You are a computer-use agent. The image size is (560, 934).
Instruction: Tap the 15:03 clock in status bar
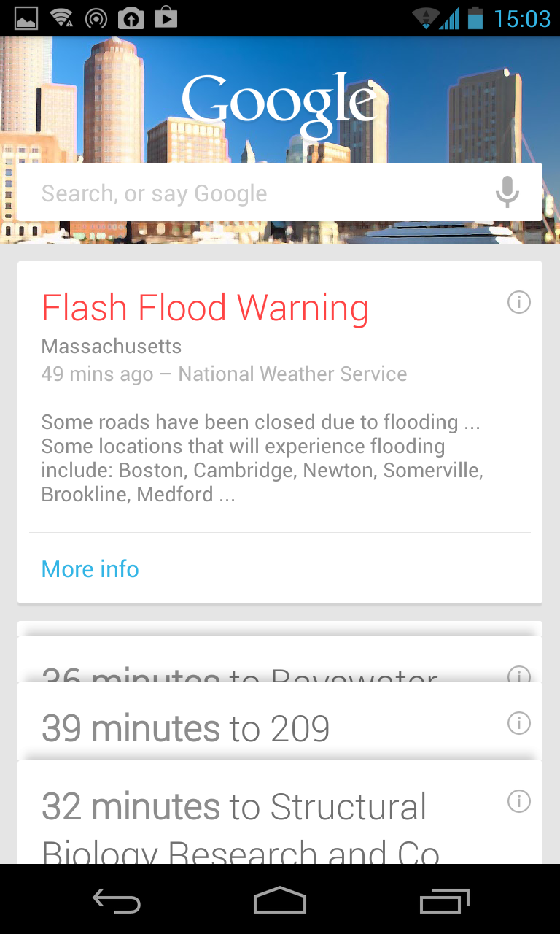(522, 18)
